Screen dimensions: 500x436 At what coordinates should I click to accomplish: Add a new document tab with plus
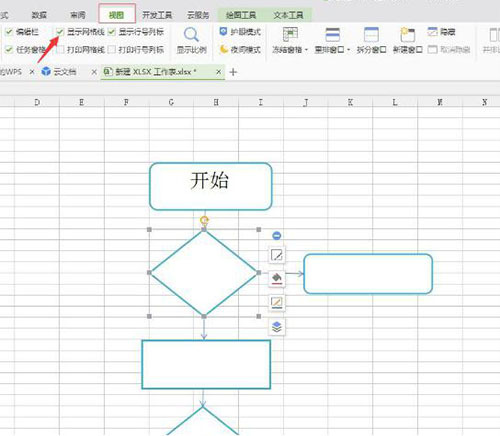(x=233, y=72)
